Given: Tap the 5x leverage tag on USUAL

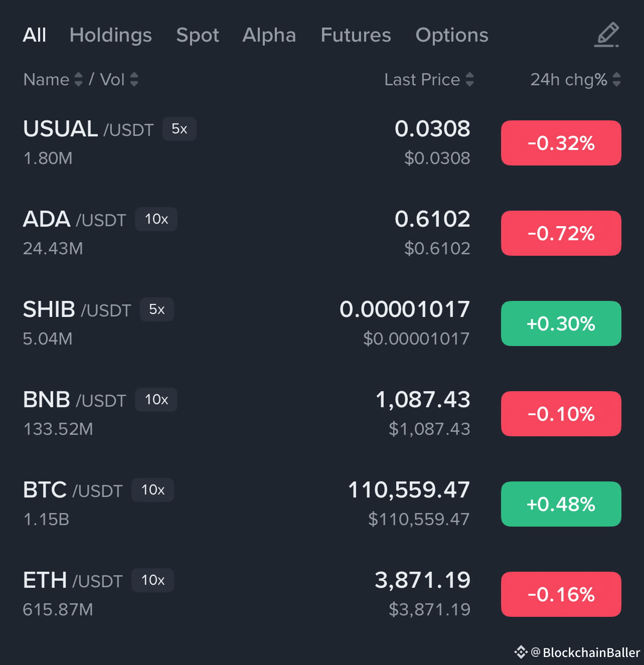Looking at the screenshot, I should (179, 129).
